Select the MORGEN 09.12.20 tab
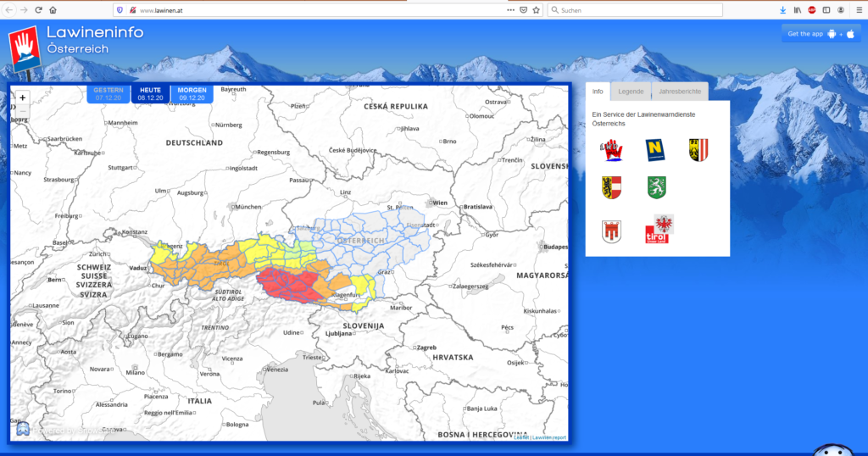 point(192,94)
